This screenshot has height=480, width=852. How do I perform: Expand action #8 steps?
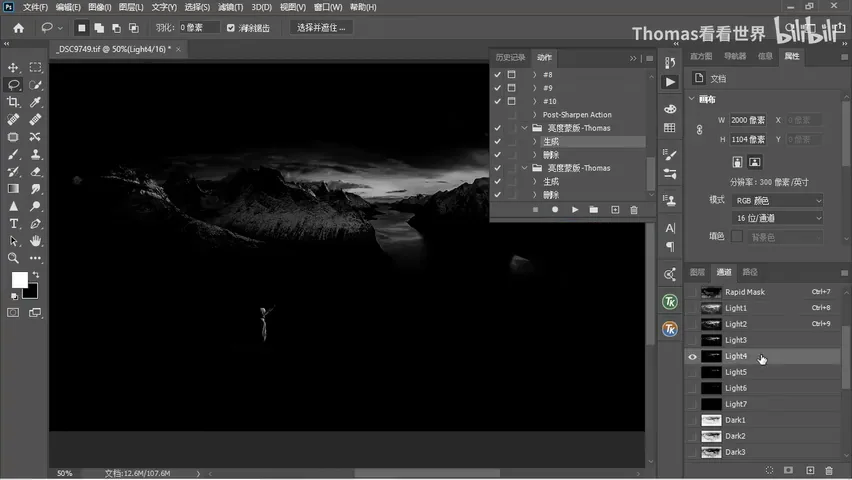coord(535,74)
